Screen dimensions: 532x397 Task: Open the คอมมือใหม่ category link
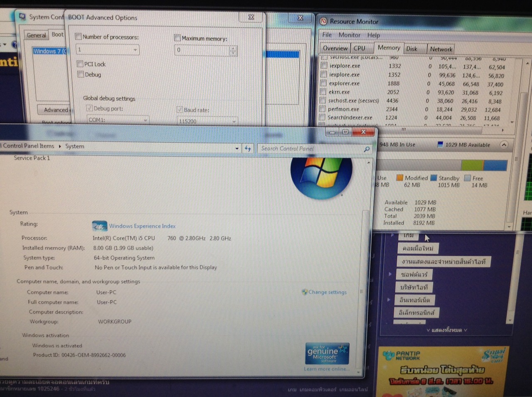click(418, 248)
